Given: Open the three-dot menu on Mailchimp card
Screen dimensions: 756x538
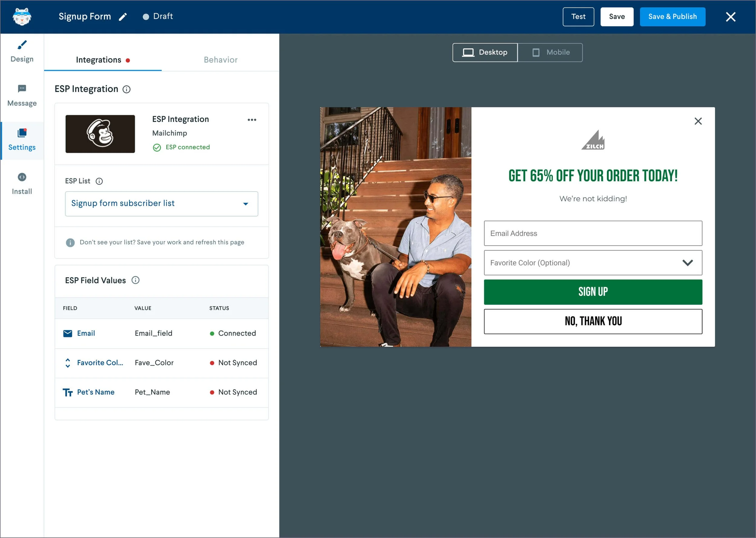Looking at the screenshot, I should tap(252, 120).
